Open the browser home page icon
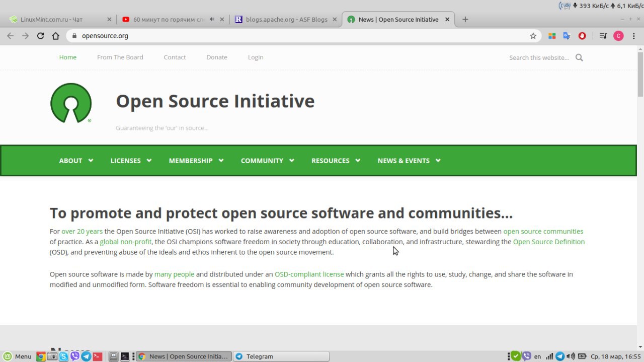Viewport: 644px width, 362px height. pos(56,36)
